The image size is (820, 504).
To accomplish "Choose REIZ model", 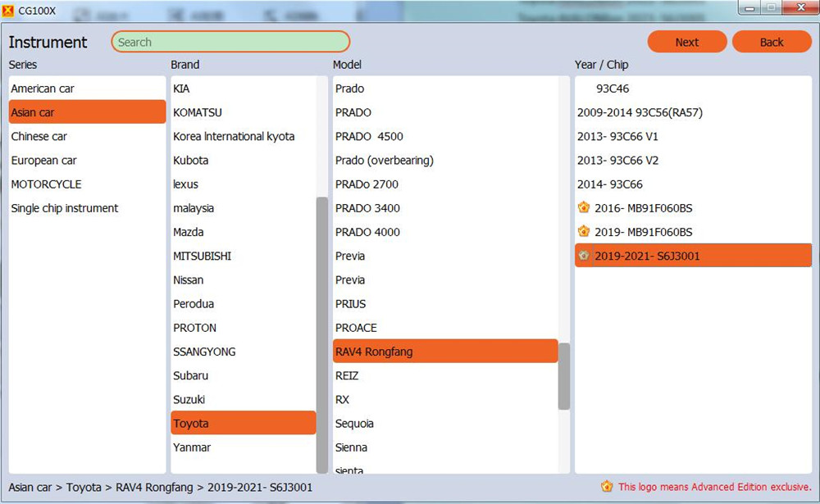I will [445, 375].
